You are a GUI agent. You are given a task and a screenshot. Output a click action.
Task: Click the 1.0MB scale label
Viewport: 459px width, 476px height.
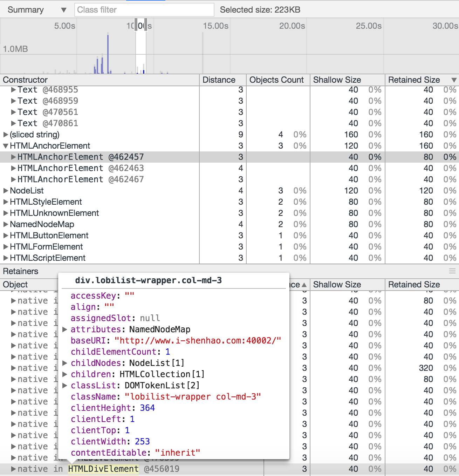(x=15, y=49)
